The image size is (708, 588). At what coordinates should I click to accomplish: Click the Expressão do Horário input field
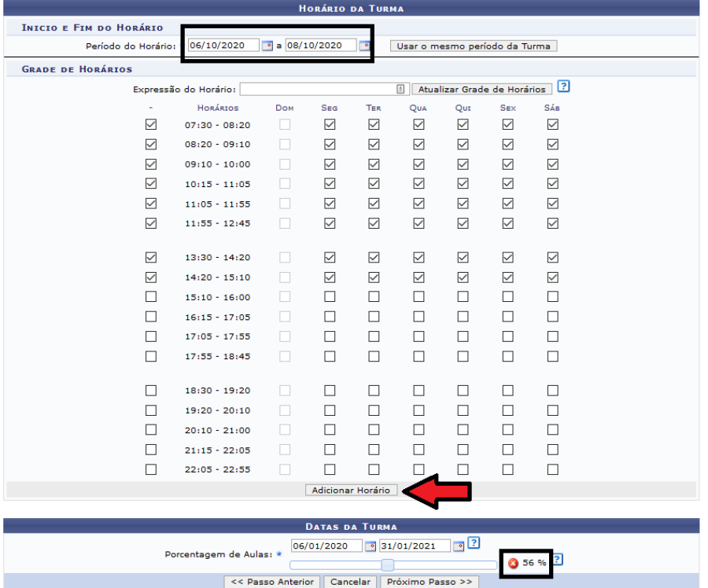pyautogui.click(x=323, y=90)
